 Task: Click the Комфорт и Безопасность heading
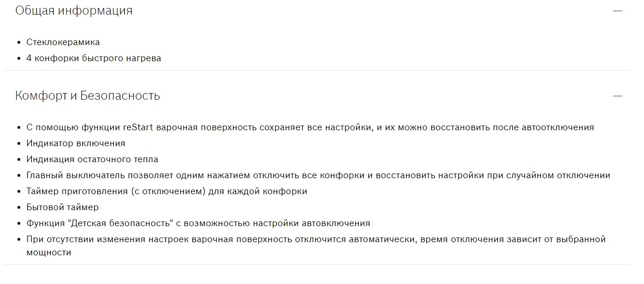coord(88,96)
